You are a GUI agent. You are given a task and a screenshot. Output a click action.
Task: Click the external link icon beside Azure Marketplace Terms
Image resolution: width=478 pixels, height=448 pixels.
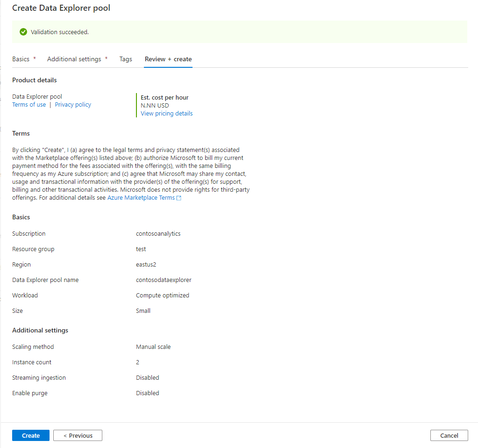coord(179,197)
